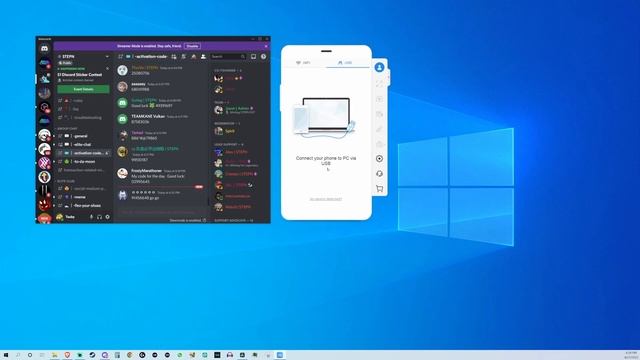Open Windows taskbar search

[18, 355]
